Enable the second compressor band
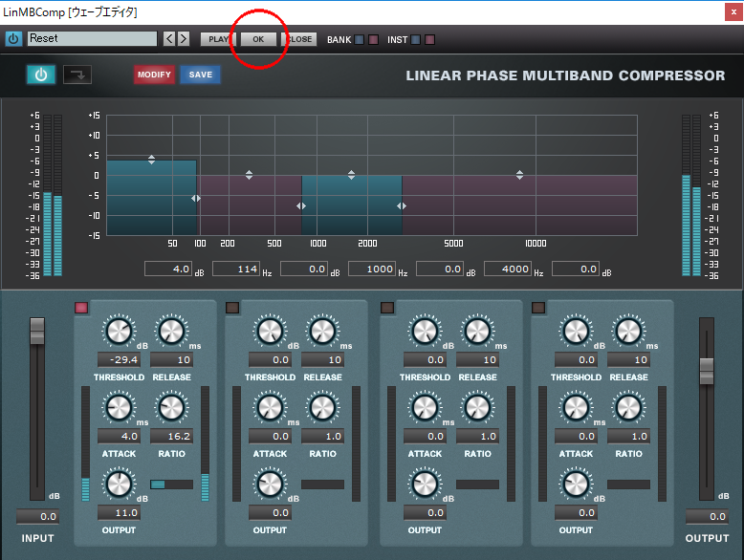 [x=232, y=308]
